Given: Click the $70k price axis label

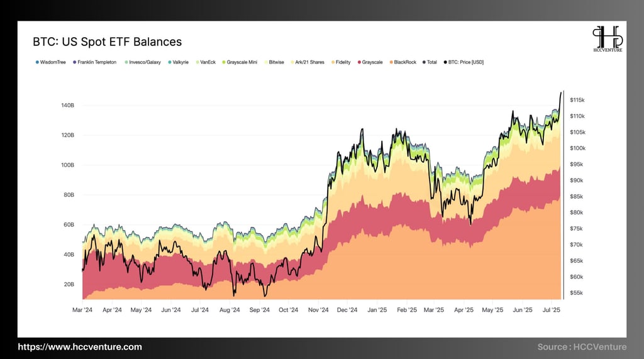Looking at the screenshot, I should coord(576,245).
